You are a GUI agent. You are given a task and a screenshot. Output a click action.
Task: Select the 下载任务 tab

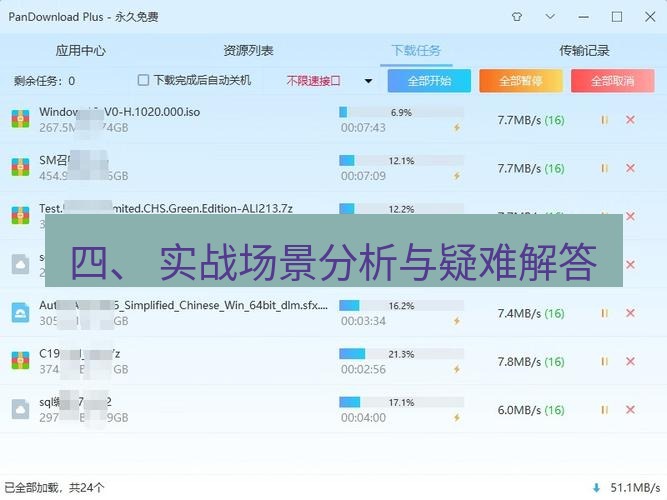click(x=416, y=51)
